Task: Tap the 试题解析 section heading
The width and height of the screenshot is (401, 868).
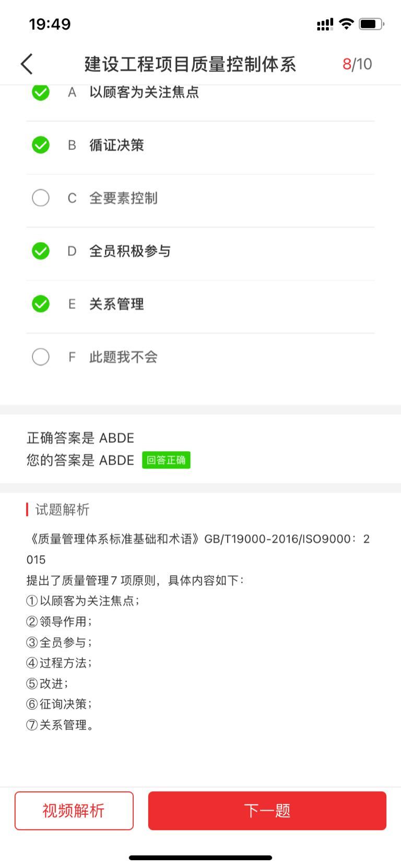Action: point(62,510)
